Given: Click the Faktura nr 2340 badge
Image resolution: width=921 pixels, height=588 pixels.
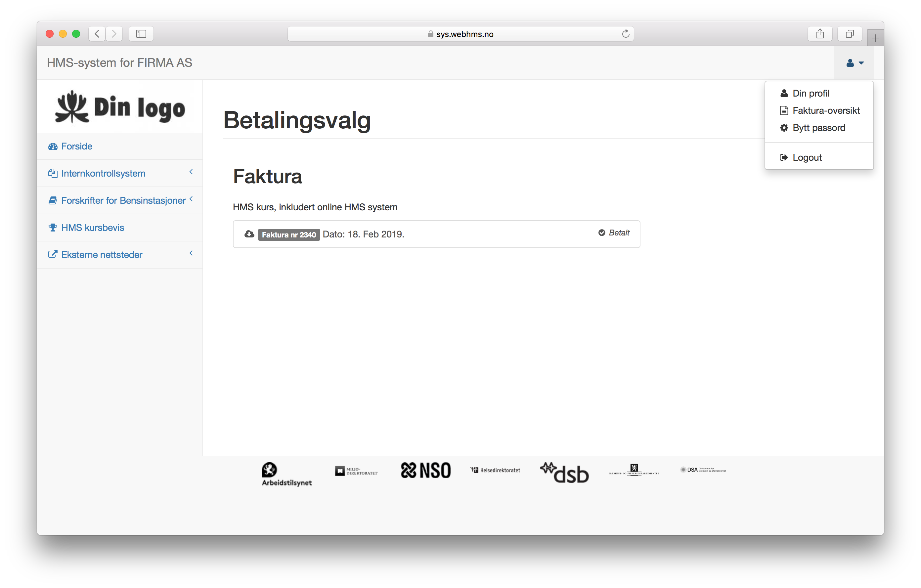Looking at the screenshot, I should pos(289,235).
